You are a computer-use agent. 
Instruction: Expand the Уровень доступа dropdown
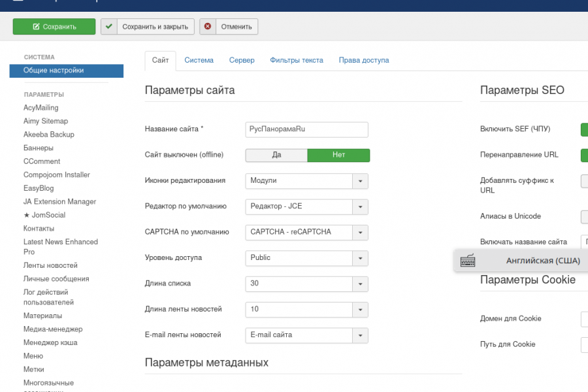(x=360, y=258)
